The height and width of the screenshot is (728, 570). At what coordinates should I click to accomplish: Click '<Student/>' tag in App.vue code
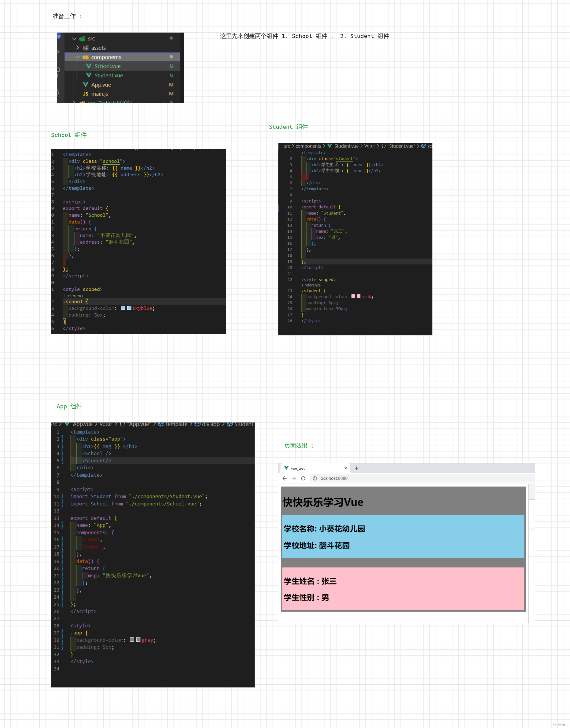(97, 461)
